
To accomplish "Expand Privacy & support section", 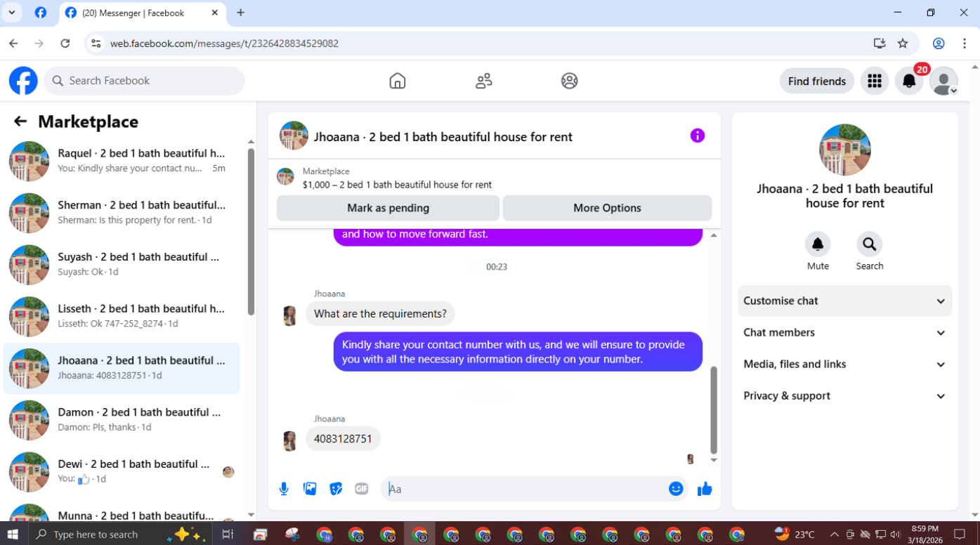I will [x=844, y=395].
